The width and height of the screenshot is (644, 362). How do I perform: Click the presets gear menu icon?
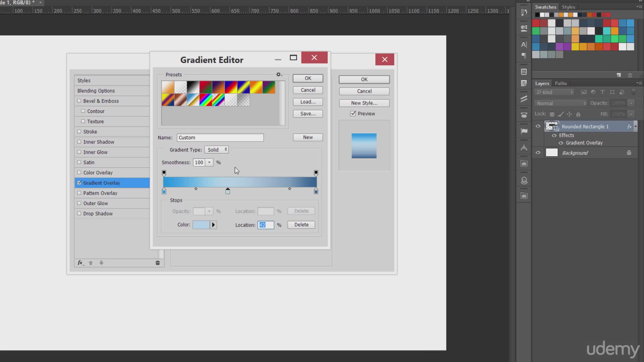279,74
